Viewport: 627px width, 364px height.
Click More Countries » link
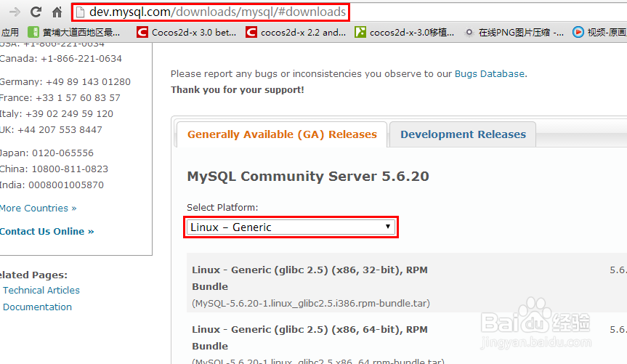click(x=38, y=208)
